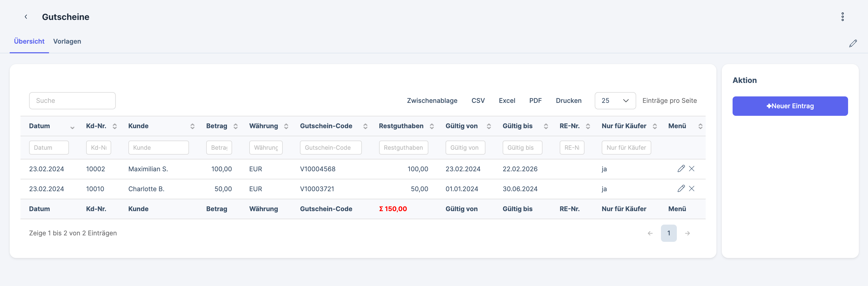Delete the Maximilian S. voucher entry
This screenshot has width=868, height=286.
(691, 169)
